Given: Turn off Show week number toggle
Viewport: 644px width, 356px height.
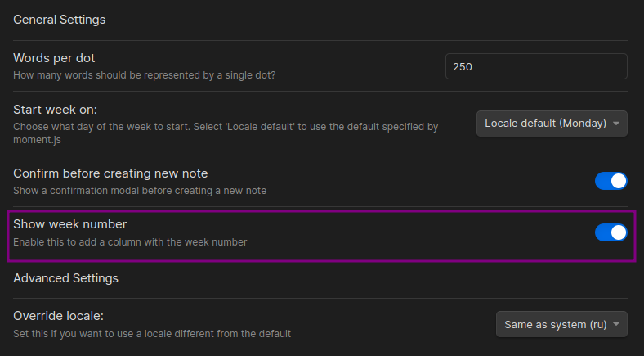Looking at the screenshot, I should point(611,232).
